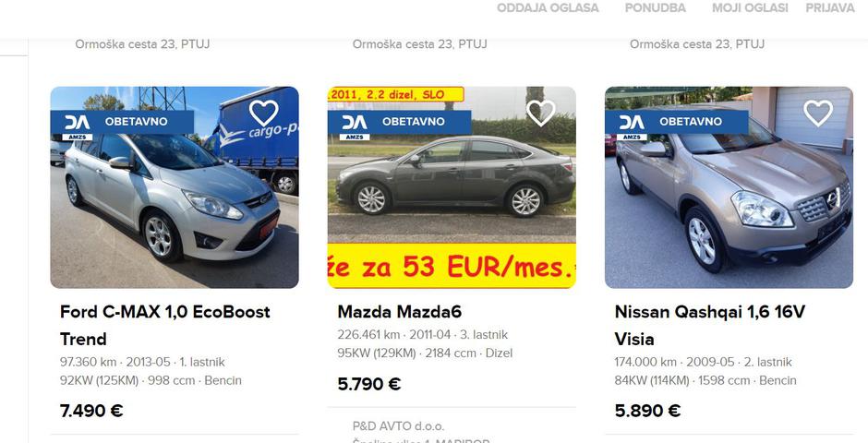Click the DA AMZS badge on Ford listing

(77, 126)
